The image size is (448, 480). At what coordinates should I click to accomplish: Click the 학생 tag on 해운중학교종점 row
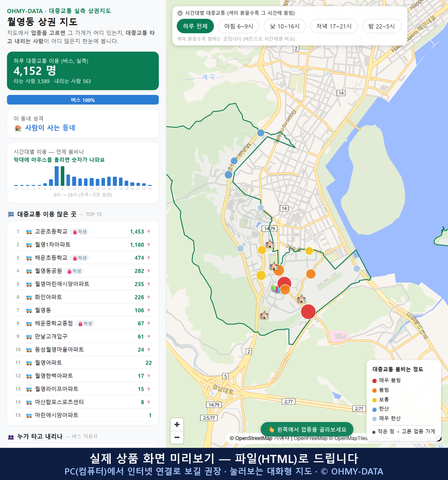click(85, 323)
